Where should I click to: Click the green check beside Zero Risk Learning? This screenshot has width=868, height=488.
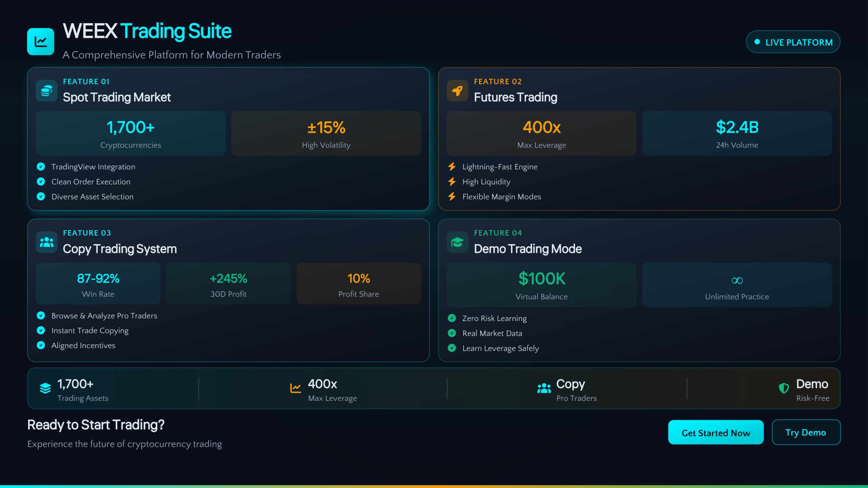[x=452, y=318]
